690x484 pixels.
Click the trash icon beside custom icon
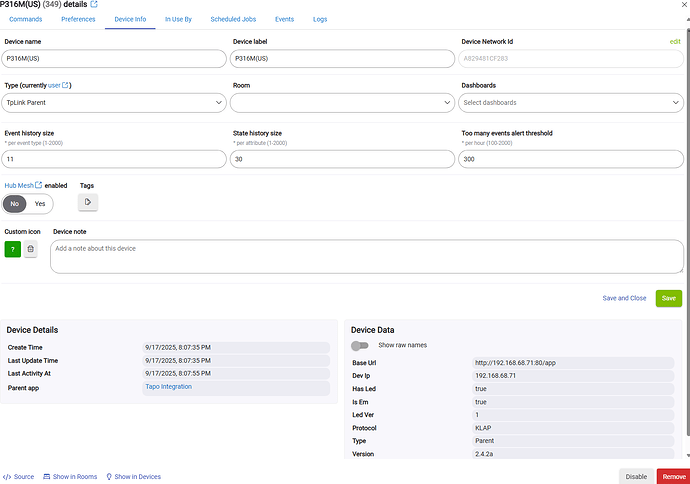[30, 249]
